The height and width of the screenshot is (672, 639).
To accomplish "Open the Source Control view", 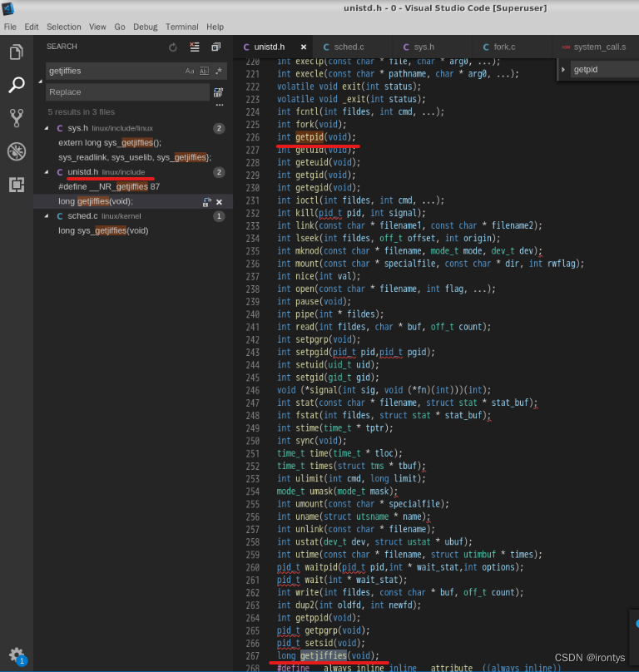I will [16, 117].
